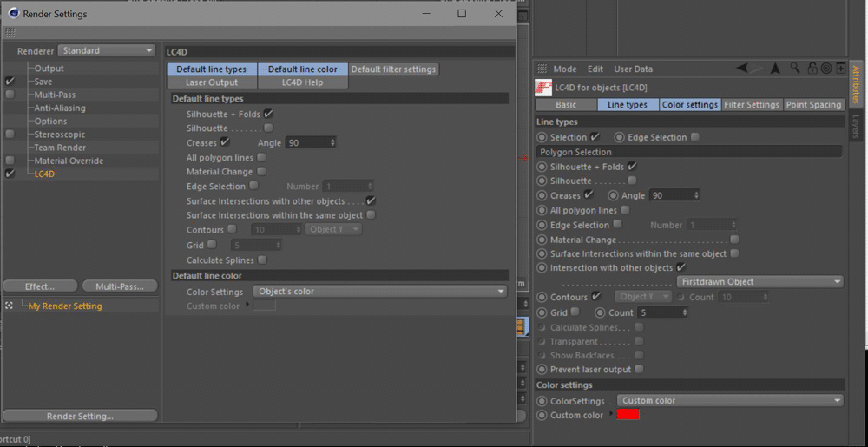868x447 pixels.
Task: Click the Creases Angle input in Render Settings
Action: (x=310, y=141)
